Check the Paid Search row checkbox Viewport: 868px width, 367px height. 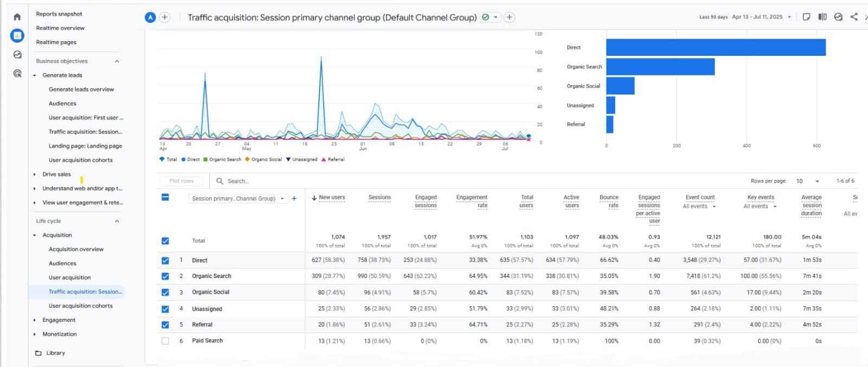(165, 341)
